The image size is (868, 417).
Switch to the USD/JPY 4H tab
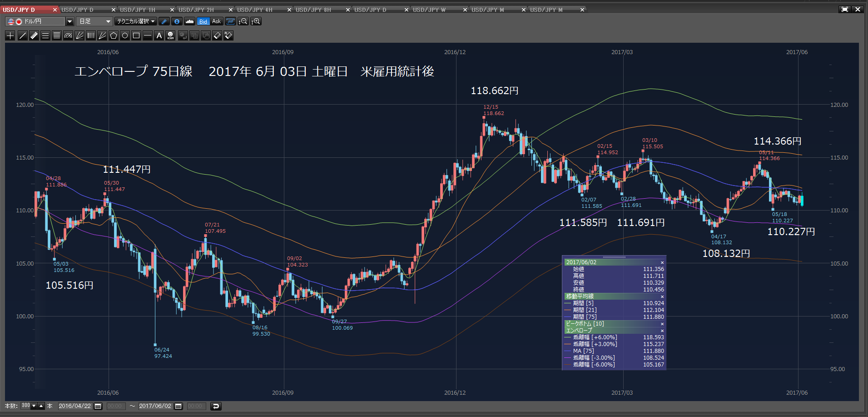(x=255, y=10)
